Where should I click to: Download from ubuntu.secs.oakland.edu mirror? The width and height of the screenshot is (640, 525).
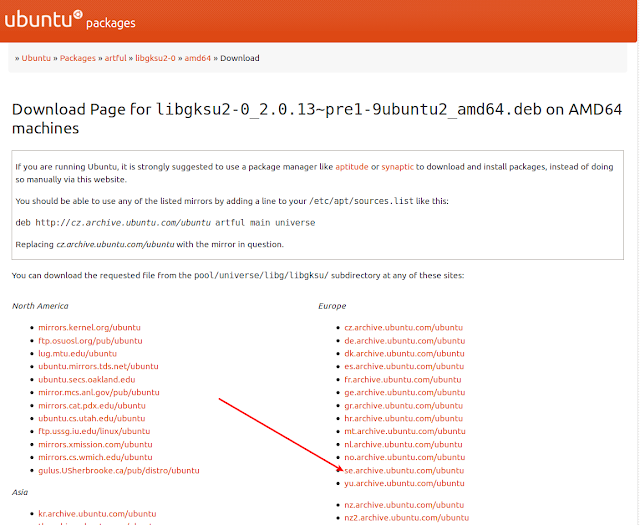tap(87, 379)
